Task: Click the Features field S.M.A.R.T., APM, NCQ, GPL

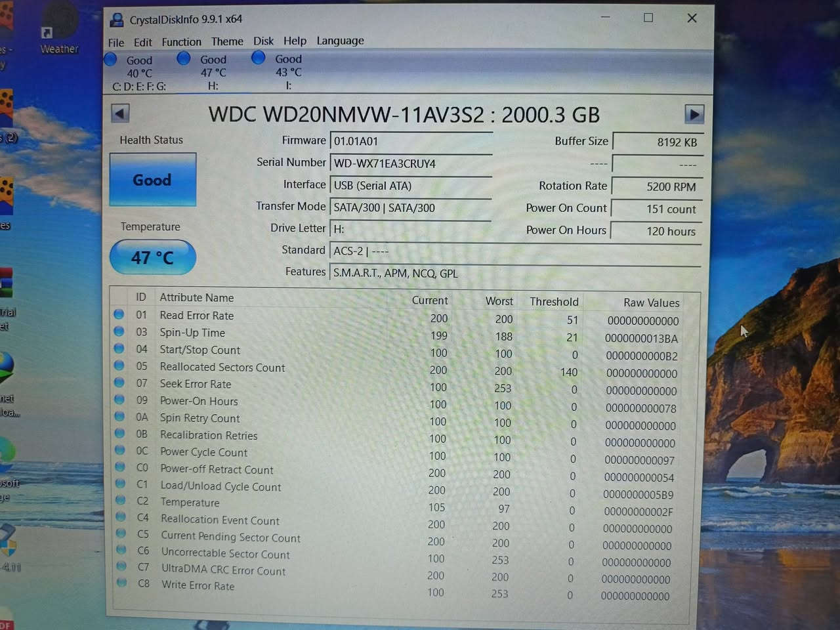Action: (515, 273)
